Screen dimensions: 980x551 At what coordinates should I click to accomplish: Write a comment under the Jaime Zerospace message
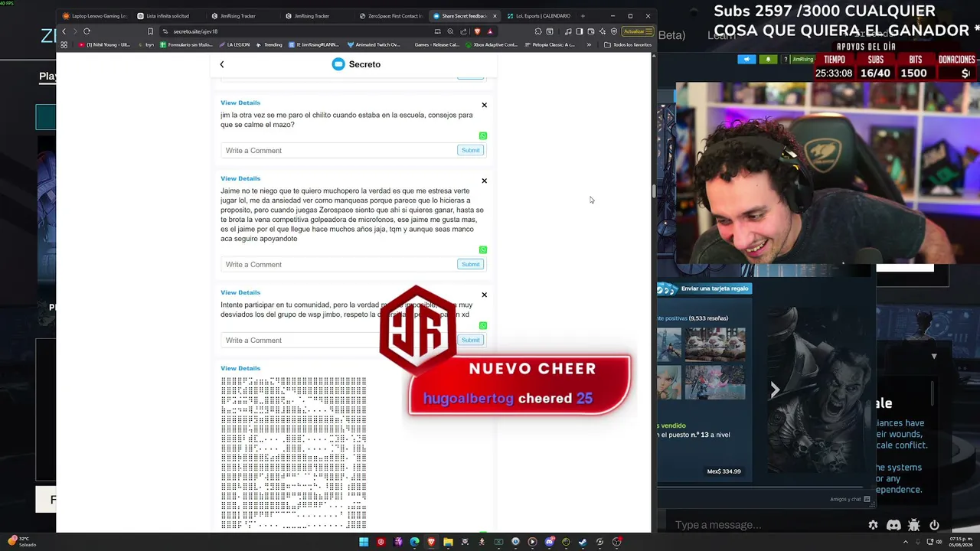[338, 264]
